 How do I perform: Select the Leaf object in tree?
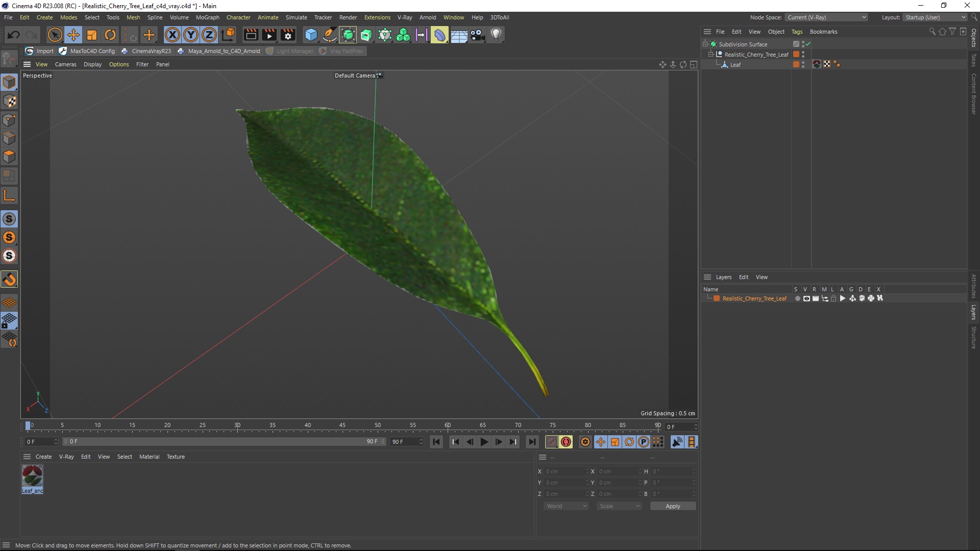735,65
